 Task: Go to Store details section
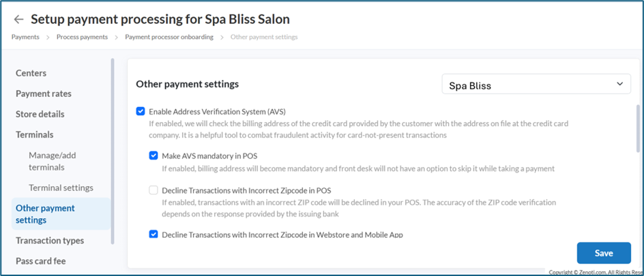pos(40,114)
